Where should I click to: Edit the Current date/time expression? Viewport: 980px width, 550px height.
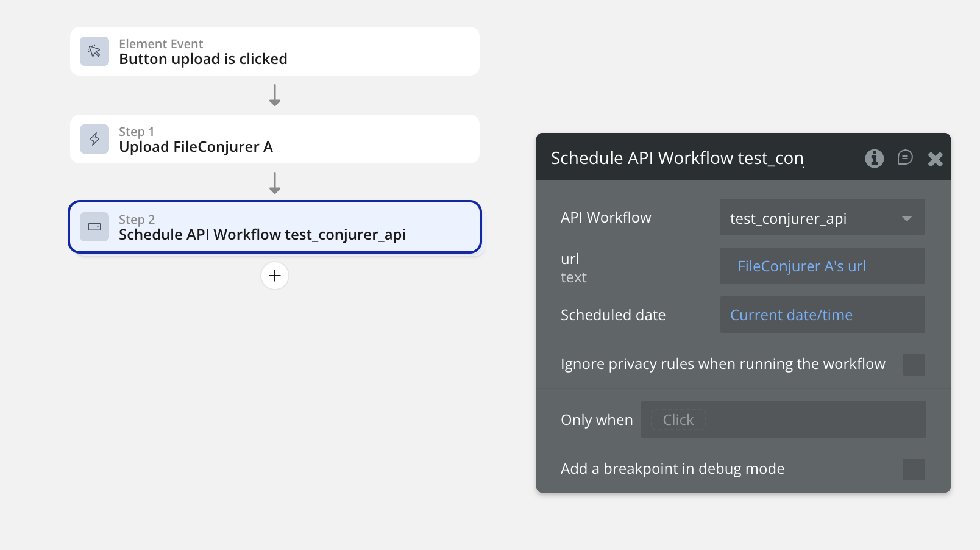click(791, 315)
